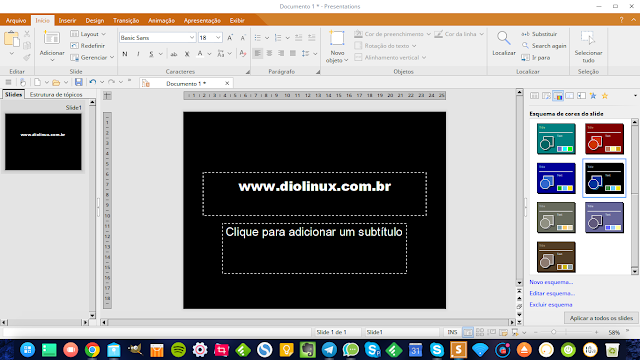Toggle justified paragraph alignment
The image size is (640, 360).
pos(293,53)
